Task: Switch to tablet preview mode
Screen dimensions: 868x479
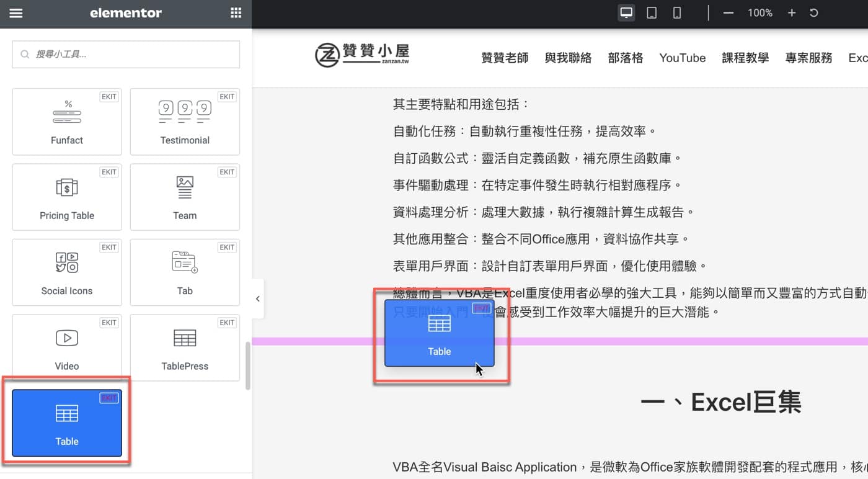Action: click(652, 13)
